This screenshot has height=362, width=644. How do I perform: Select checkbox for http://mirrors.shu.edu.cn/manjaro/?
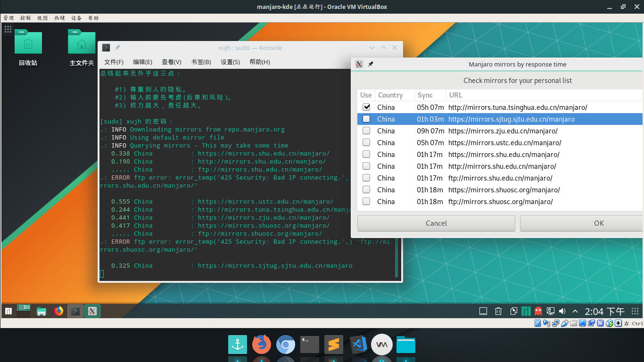tap(366, 166)
